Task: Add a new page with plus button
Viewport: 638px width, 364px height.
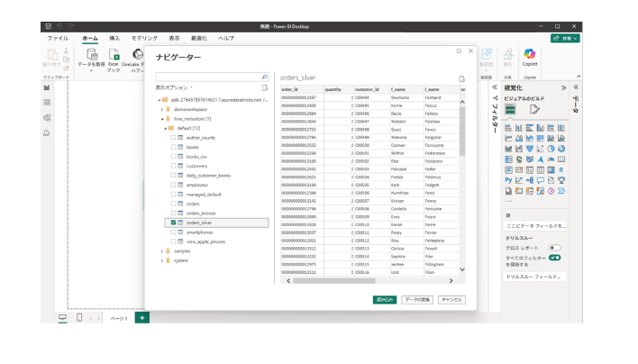Action: pyautogui.click(x=142, y=318)
